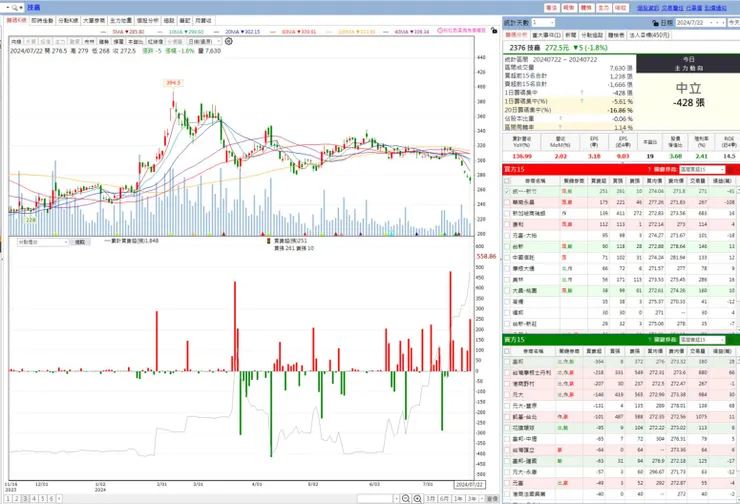The width and height of the screenshot is (740, 504).
Task: Click the 20MA line color swatch
Action: (x=218, y=32)
